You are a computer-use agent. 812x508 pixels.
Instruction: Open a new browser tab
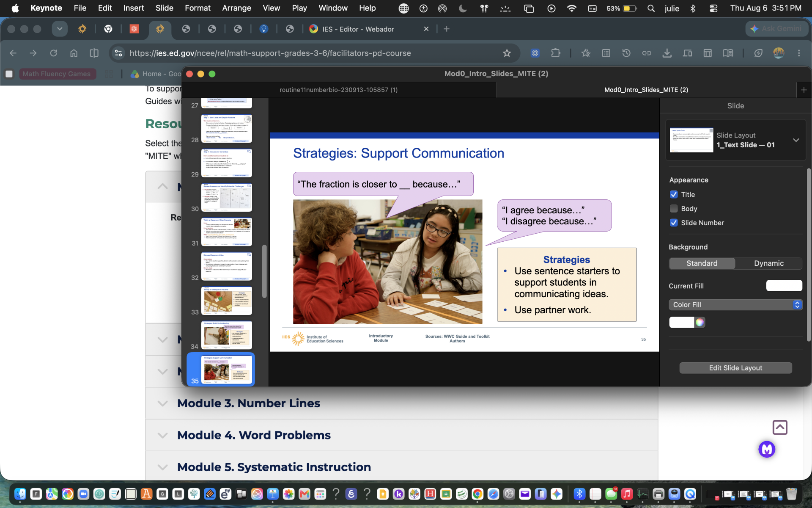pos(447,29)
